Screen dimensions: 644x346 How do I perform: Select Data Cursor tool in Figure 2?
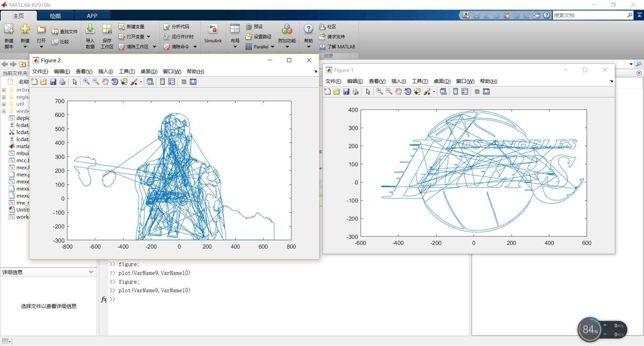pyautogui.click(x=124, y=82)
